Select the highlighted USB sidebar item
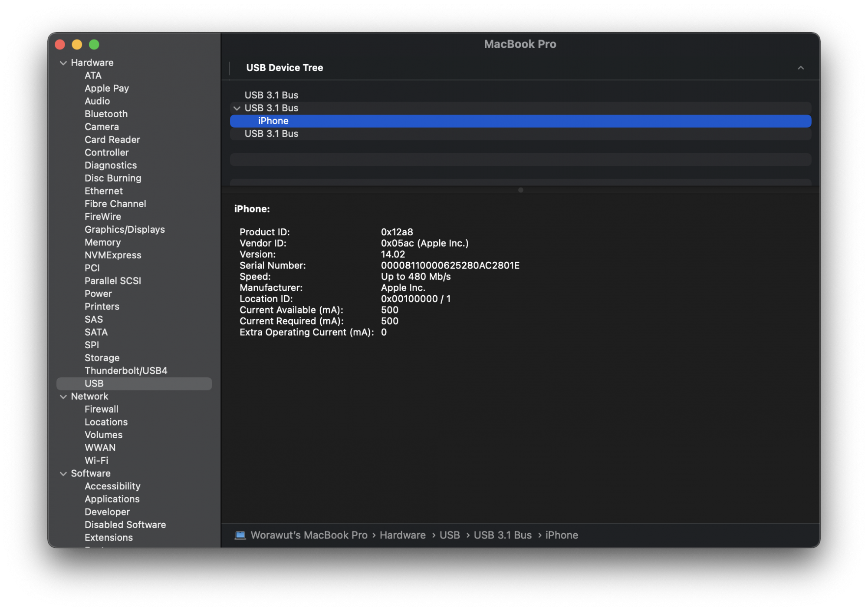This screenshot has width=868, height=611. [134, 383]
